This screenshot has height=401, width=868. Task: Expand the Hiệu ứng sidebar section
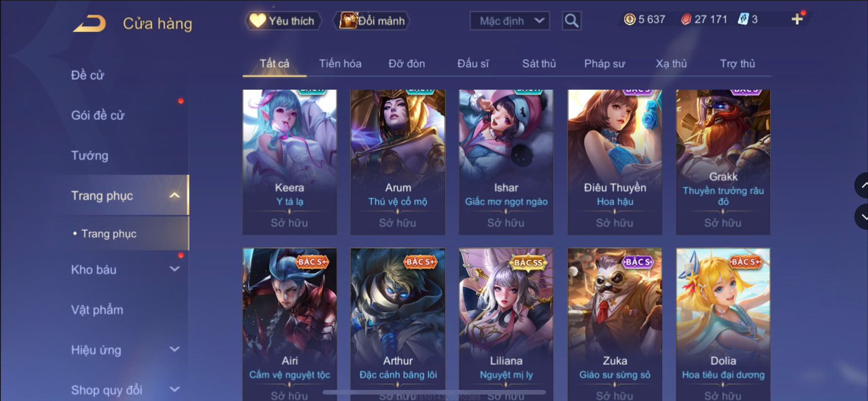coord(175,349)
